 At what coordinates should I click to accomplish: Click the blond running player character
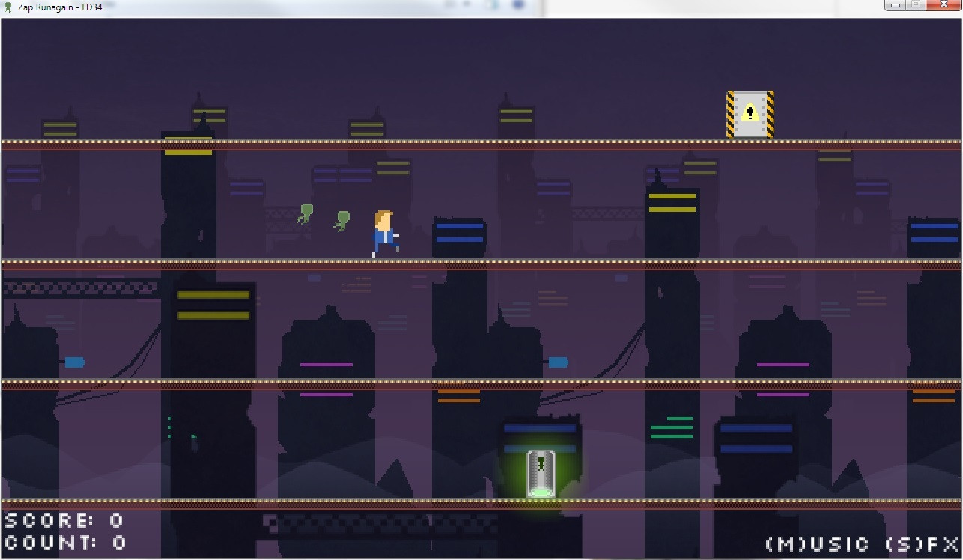point(386,234)
